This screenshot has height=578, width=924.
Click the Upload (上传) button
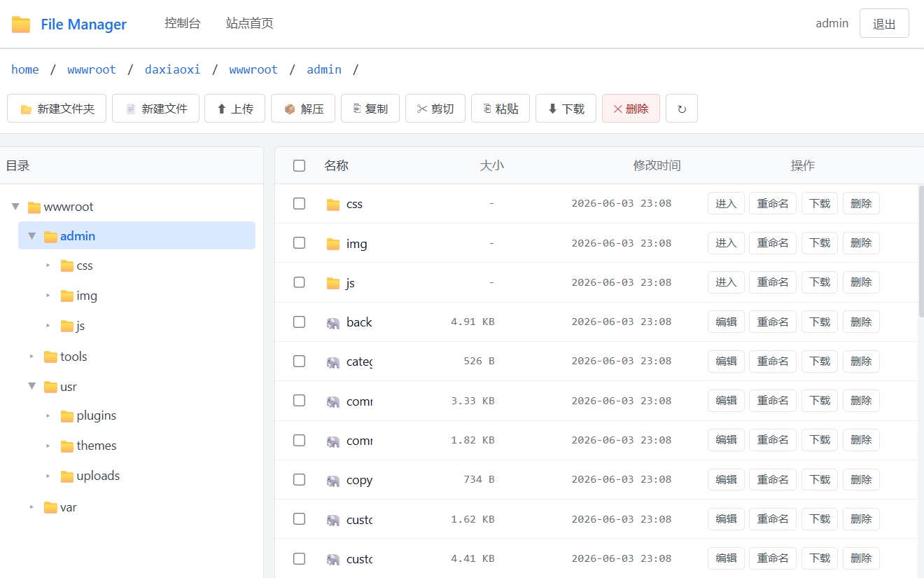click(x=234, y=109)
